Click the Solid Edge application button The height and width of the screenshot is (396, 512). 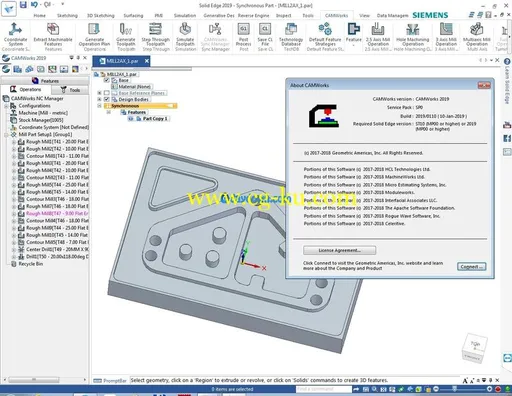(9, 9)
